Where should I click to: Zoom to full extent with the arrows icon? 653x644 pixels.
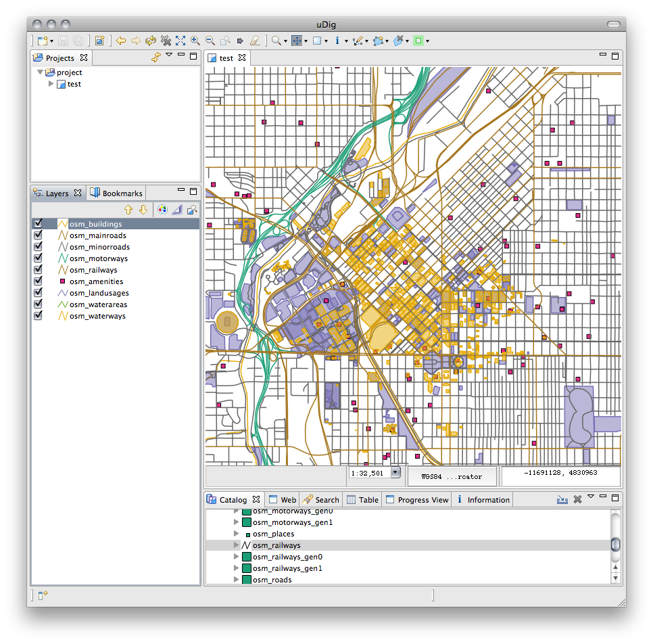click(x=180, y=41)
